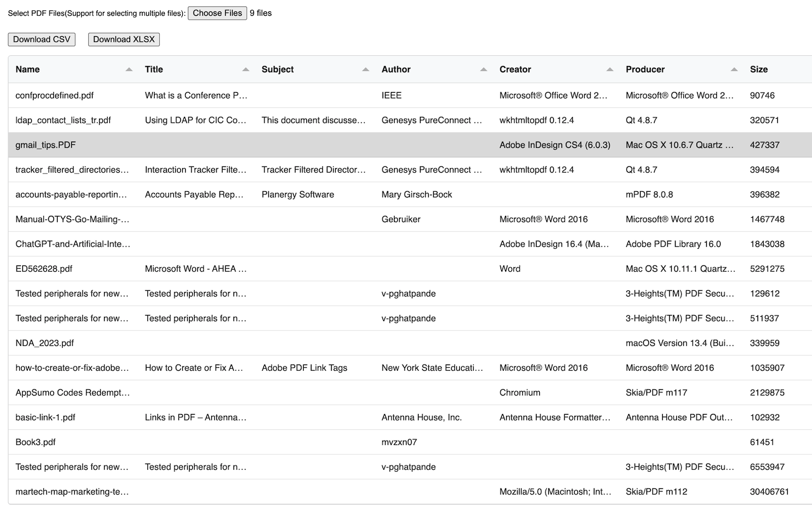Image resolution: width=812 pixels, height=508 pixels.
Task: Select the author mvzxn07
Action: click(400, 442)
